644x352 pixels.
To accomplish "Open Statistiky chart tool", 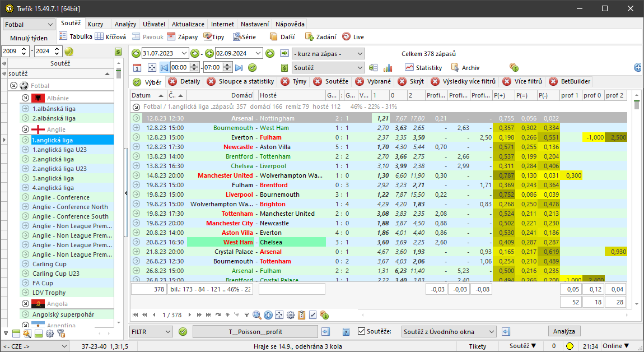I will pos(423,68).
